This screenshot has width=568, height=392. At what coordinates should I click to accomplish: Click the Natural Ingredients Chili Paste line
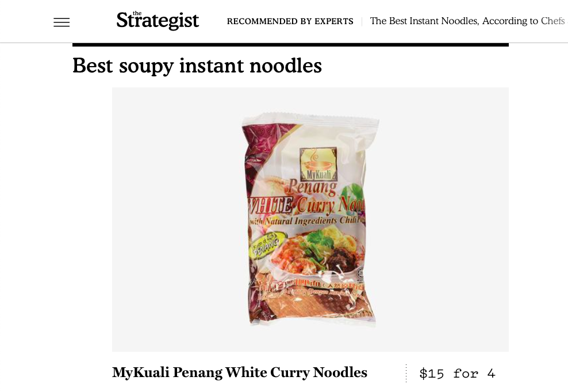point(306,220)
